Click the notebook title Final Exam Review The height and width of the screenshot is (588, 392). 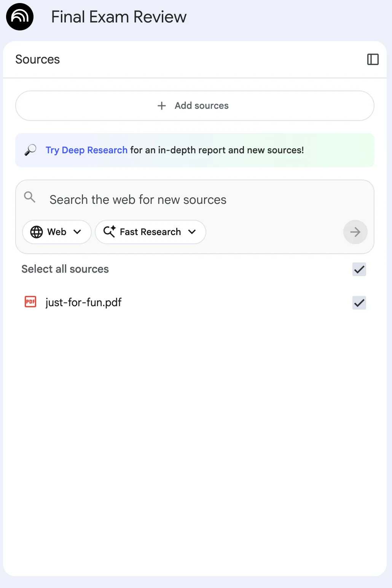[118, 17]
